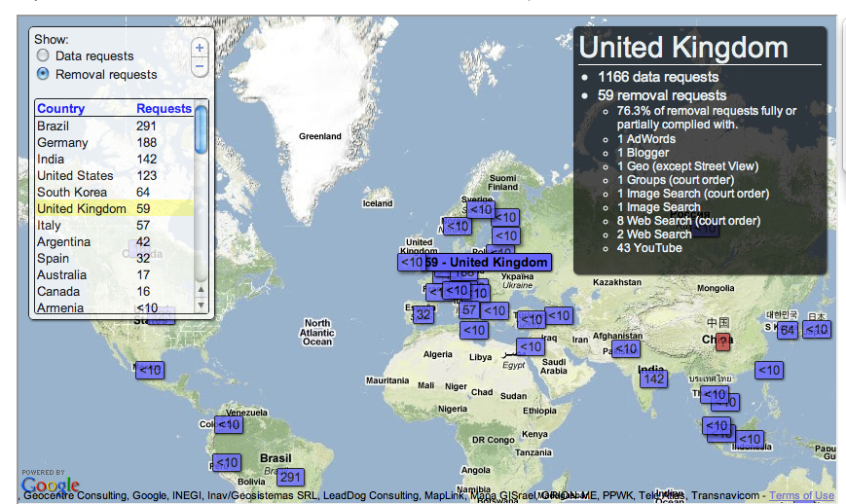Choose India in the country list
846x504 pixels.
(x=114, y=160)
